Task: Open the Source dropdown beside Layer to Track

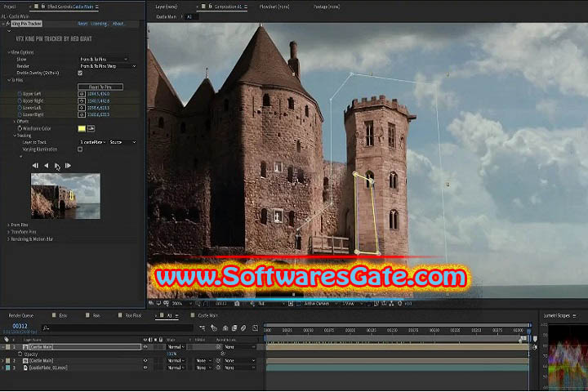Action: click(122, 142)
